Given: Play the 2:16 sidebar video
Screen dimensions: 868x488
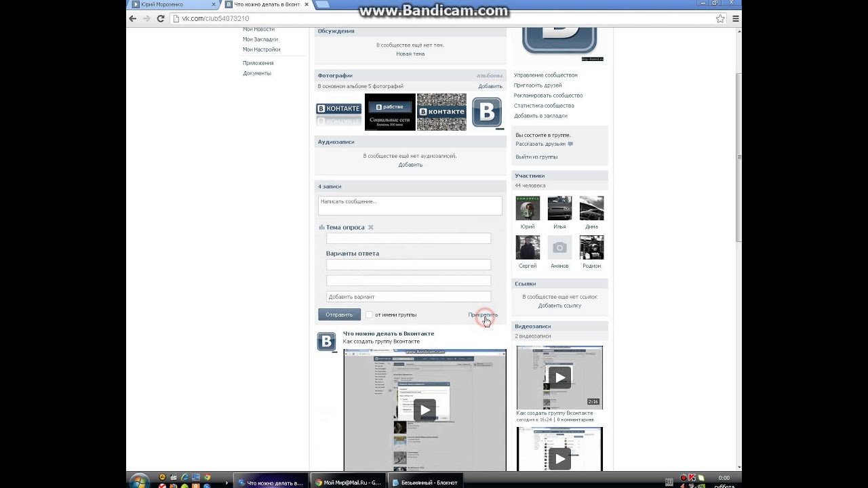Looking at the screenshot, I should point(559,378).
